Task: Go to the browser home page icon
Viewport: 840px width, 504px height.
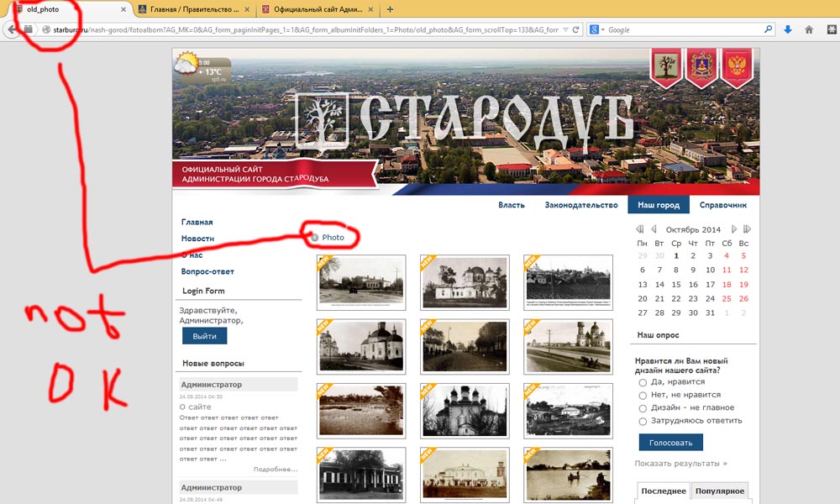Action: pos(809,30)
